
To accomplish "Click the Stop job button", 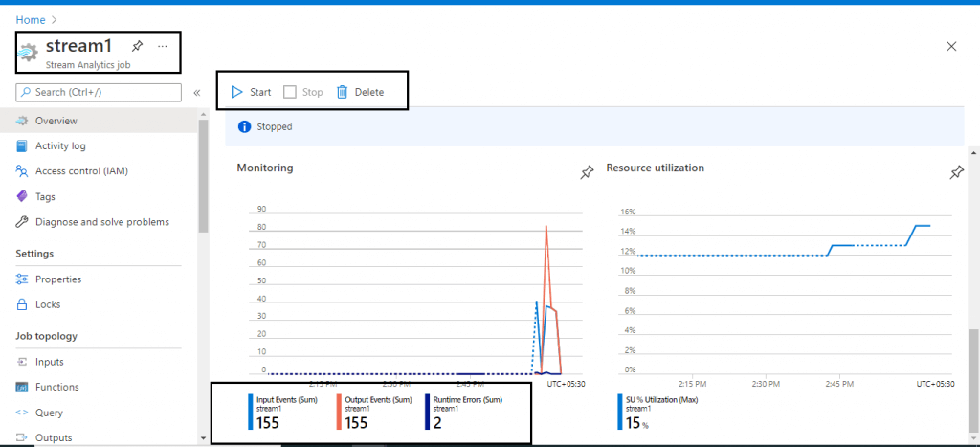I will pos(303,92).
